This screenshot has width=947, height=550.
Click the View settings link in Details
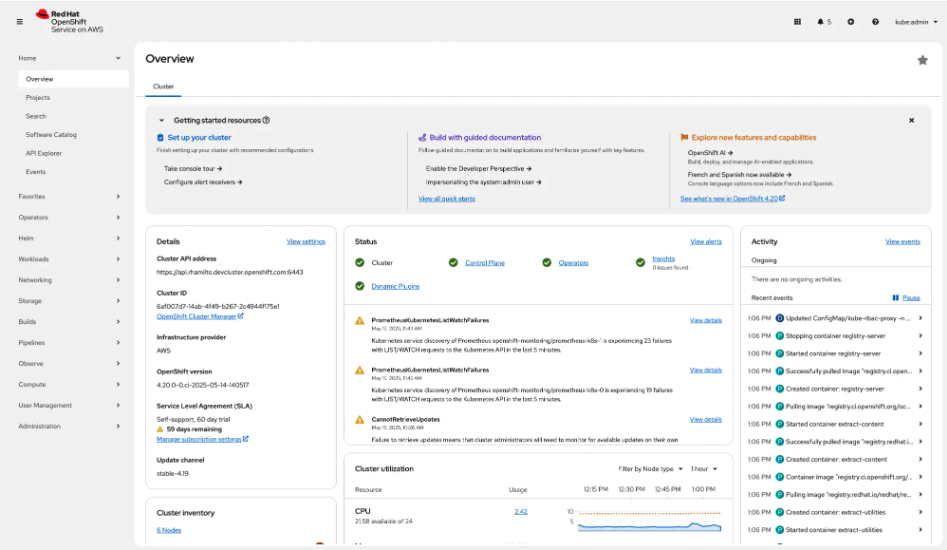(x=305, y=242)
